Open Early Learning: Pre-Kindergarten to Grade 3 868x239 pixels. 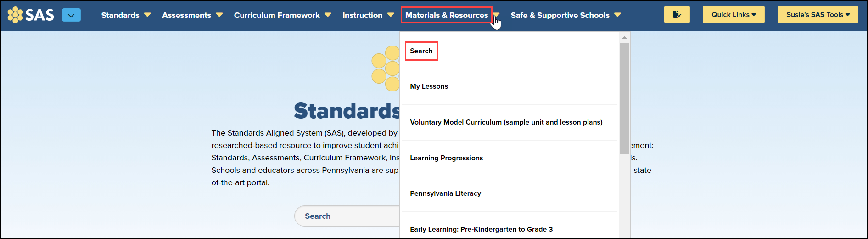[481, 229]
